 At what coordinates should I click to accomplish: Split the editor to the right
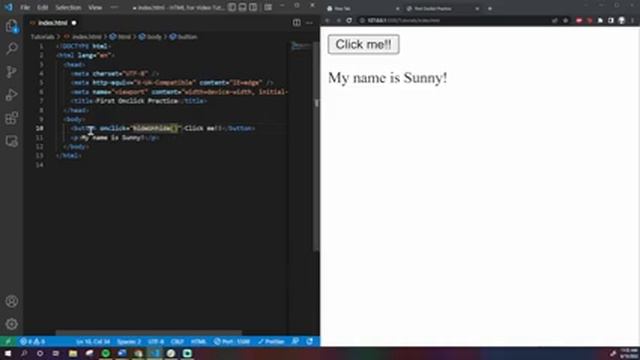297,23
